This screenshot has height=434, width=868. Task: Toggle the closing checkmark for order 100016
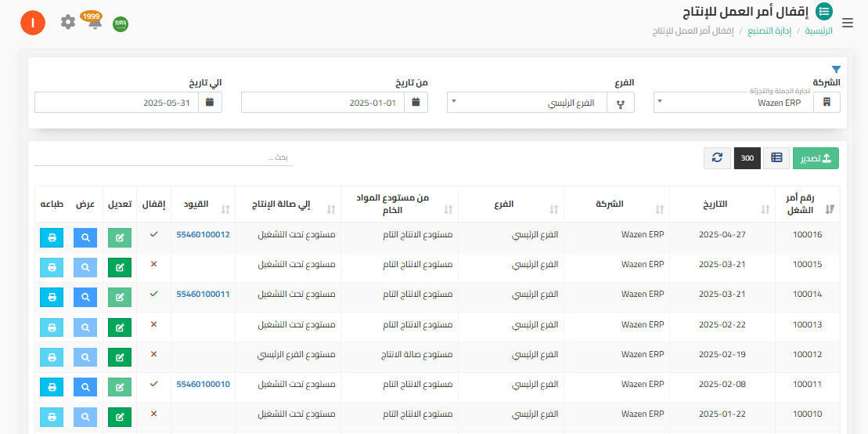click(153, 233)
